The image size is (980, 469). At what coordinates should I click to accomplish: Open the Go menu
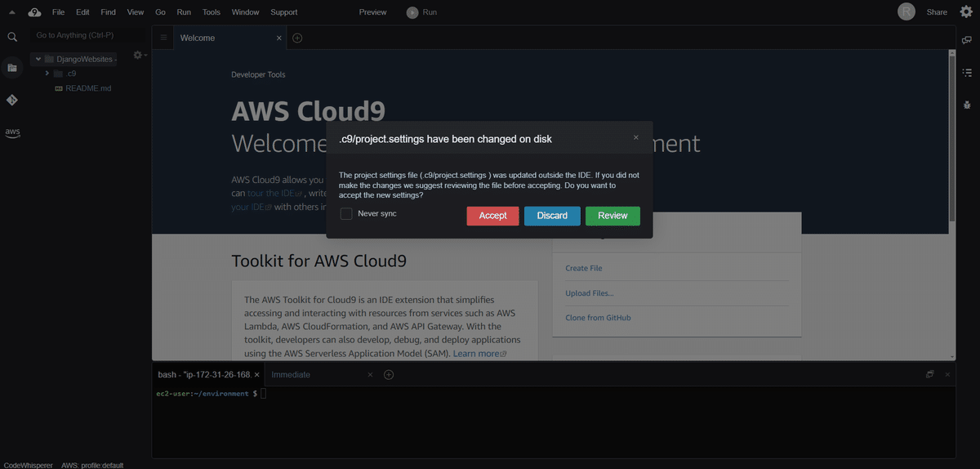pos(160,12)
